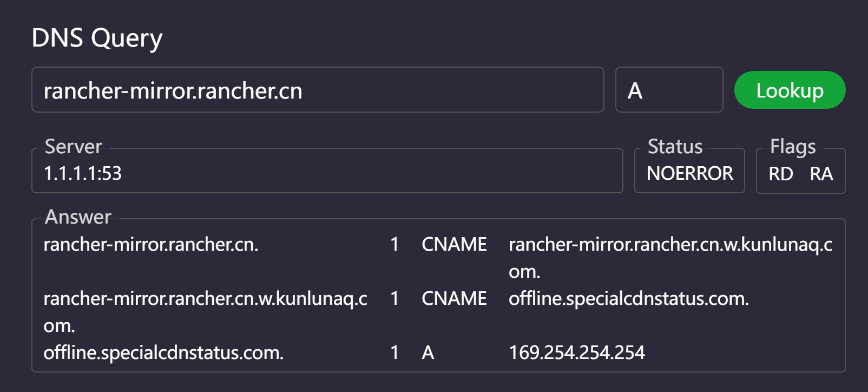Select the DNS Query heading
868x392 pixels.
[97, 38]
